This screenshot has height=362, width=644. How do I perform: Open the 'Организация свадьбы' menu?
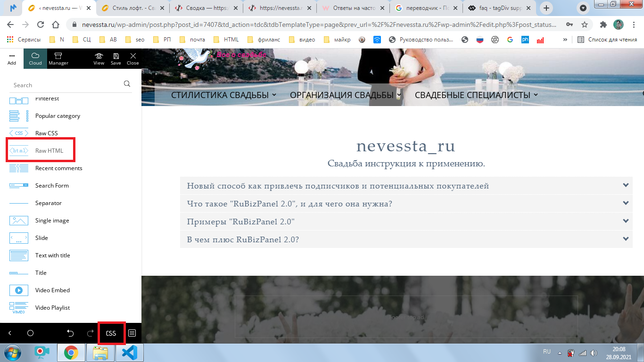click(x=346, y=95)
